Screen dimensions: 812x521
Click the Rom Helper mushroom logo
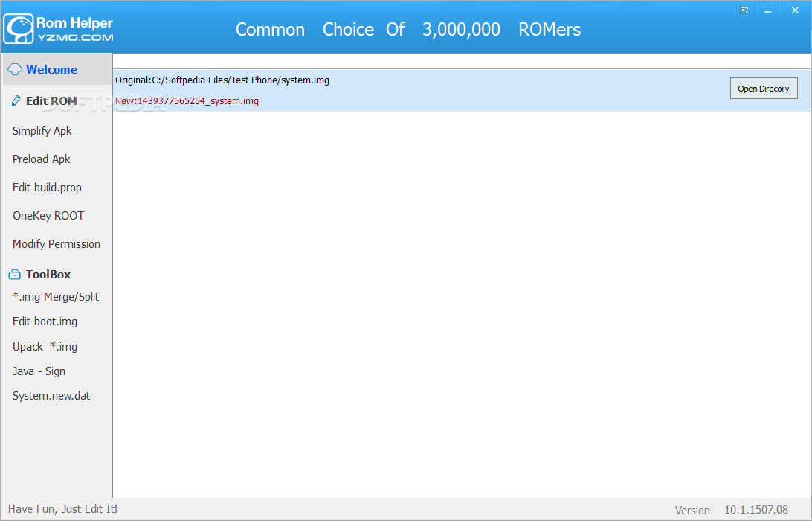pos(19,29)
